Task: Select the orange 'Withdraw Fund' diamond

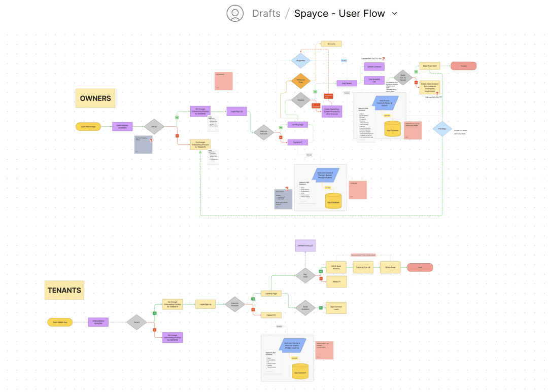Action: (x=300, y=81)
